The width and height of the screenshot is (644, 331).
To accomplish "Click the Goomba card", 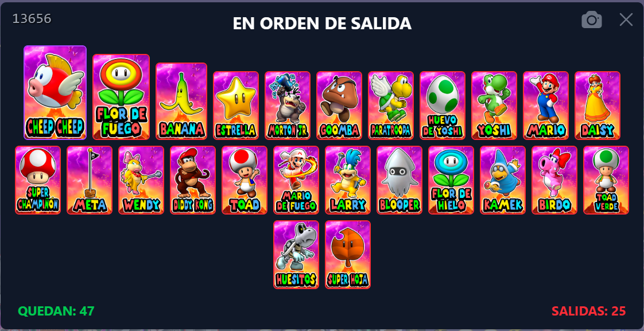I will click(x=339, y=106).
